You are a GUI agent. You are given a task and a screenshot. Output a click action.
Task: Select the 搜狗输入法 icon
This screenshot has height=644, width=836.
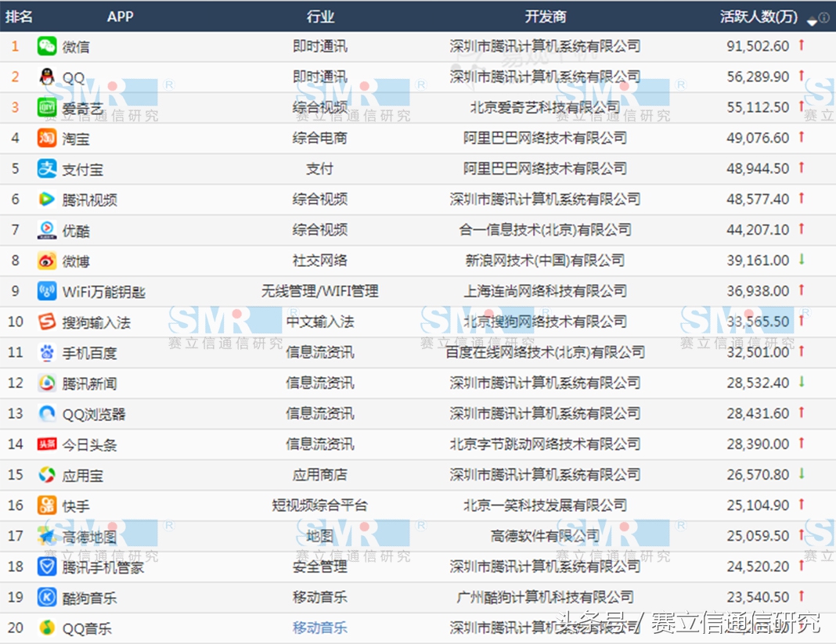tap(46, 322)
